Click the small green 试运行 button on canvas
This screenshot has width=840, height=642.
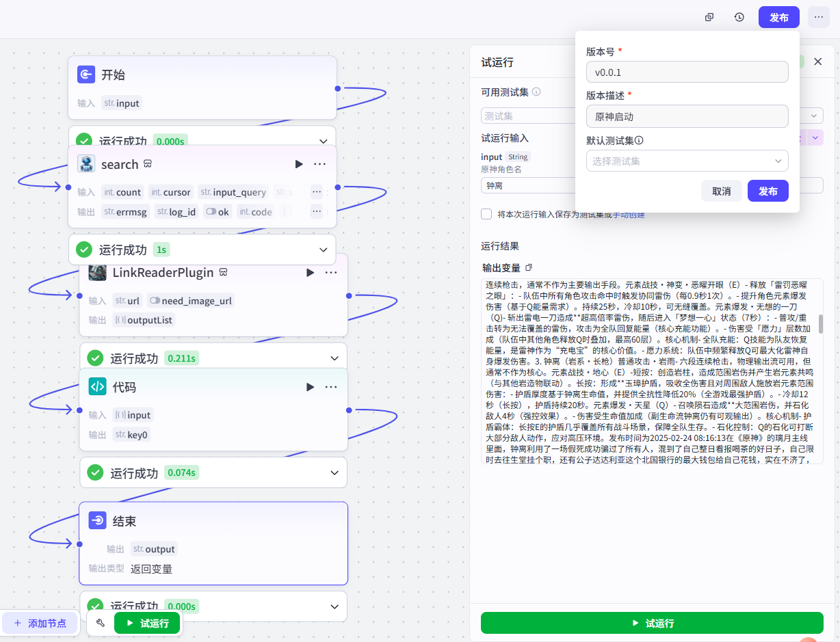click(x=147, y=623)
